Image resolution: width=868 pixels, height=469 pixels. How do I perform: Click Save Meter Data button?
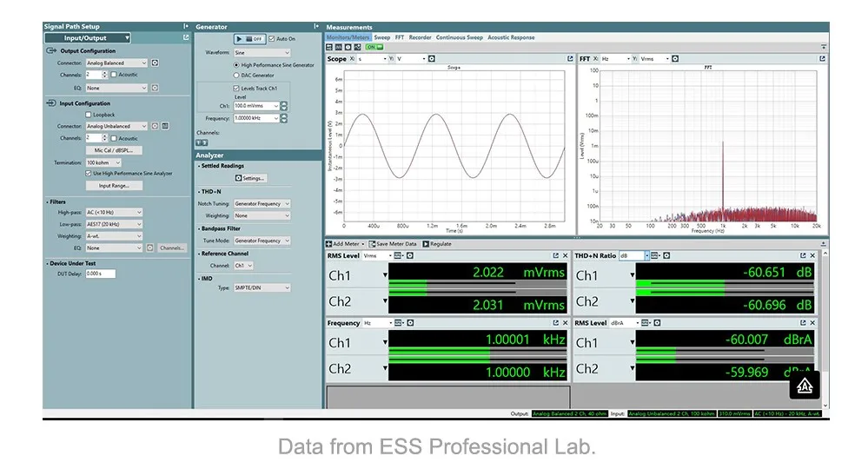[x=393, y=244]
